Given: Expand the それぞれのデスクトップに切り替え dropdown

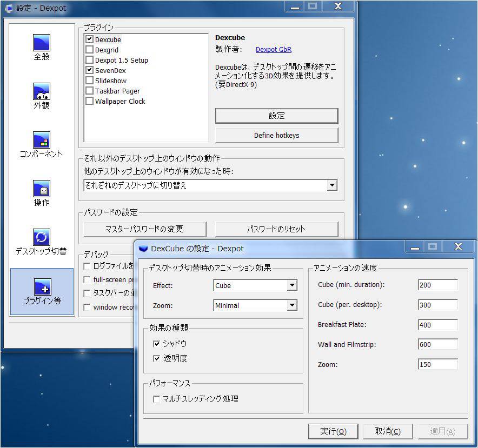Looking at the screenshot, I should point(210,185).
